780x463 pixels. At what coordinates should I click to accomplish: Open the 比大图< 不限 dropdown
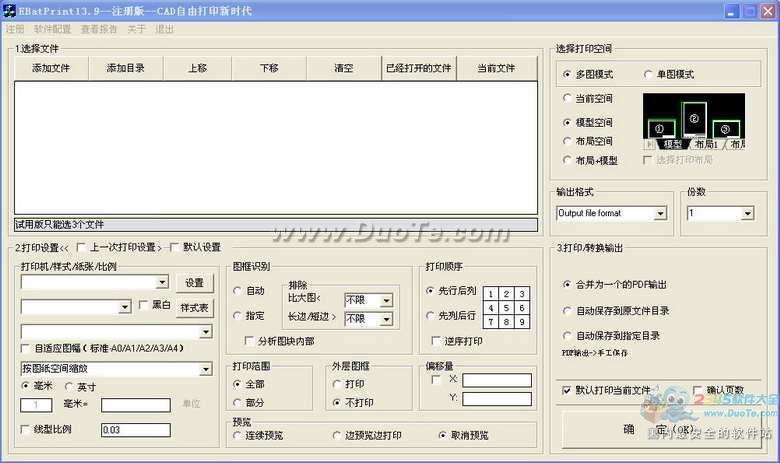click(x=387, y=300)
